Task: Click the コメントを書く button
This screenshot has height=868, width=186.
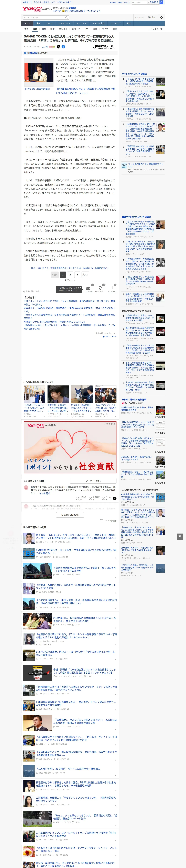Action: pos(93,481)
